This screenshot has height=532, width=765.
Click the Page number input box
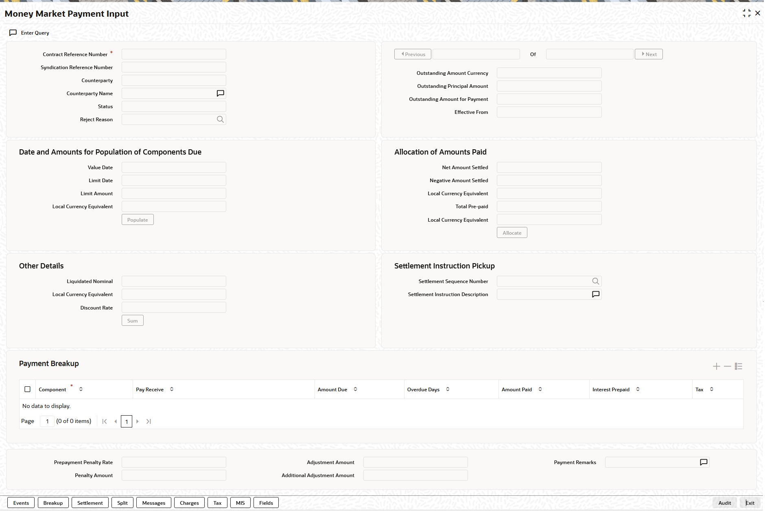click(47, 421)
